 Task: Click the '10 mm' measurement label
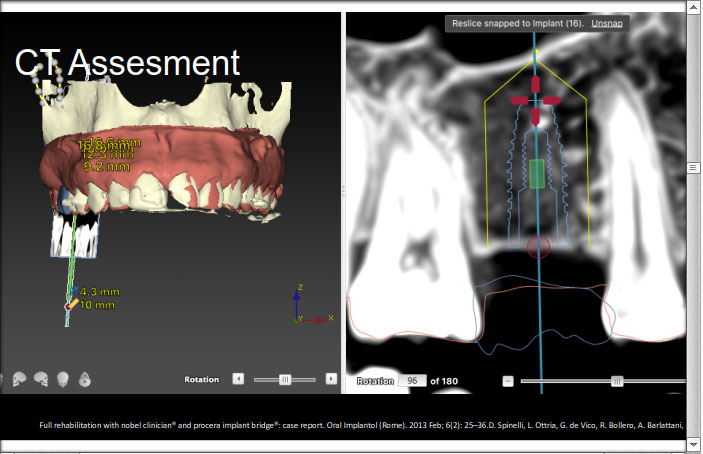point(97,305)
